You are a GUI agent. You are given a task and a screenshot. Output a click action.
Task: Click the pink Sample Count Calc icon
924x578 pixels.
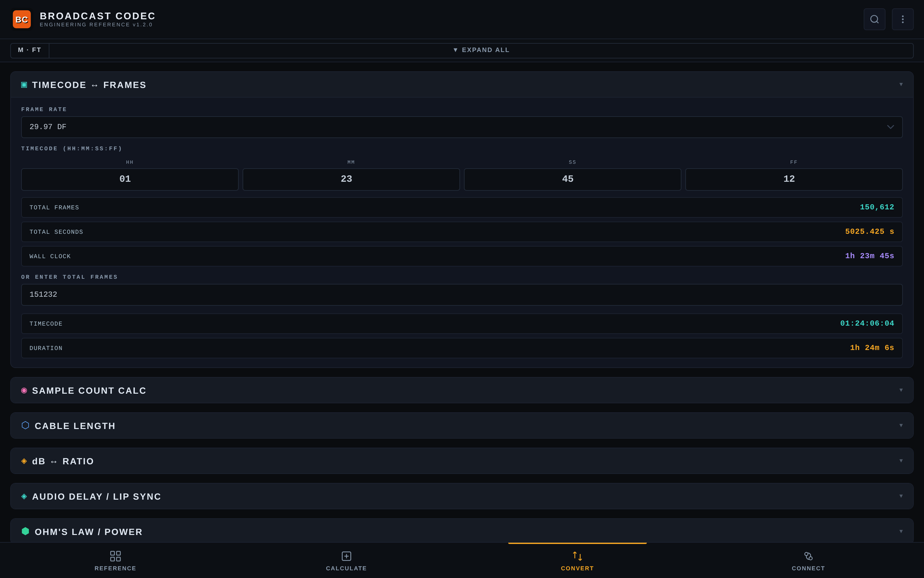[24, 390]
